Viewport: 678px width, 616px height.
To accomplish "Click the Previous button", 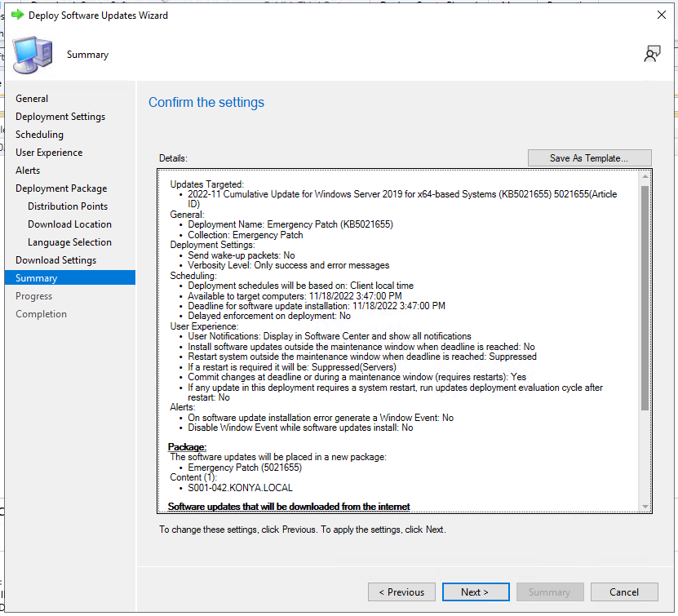I will click(x=401, y=592).
